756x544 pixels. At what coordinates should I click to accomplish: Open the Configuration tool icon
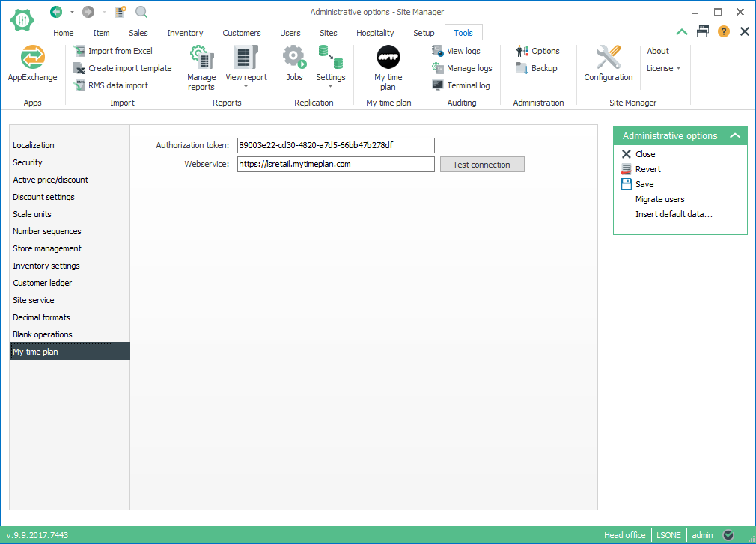608,58
